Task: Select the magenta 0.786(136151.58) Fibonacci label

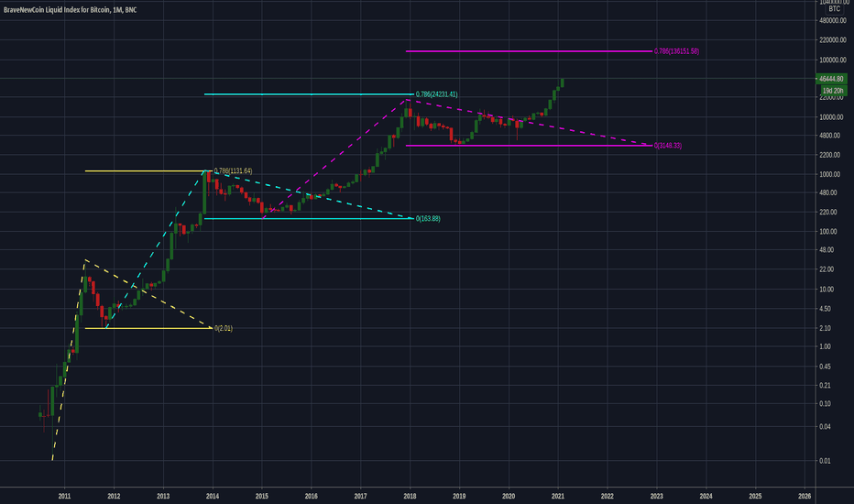Action: (x=676, y=51)
